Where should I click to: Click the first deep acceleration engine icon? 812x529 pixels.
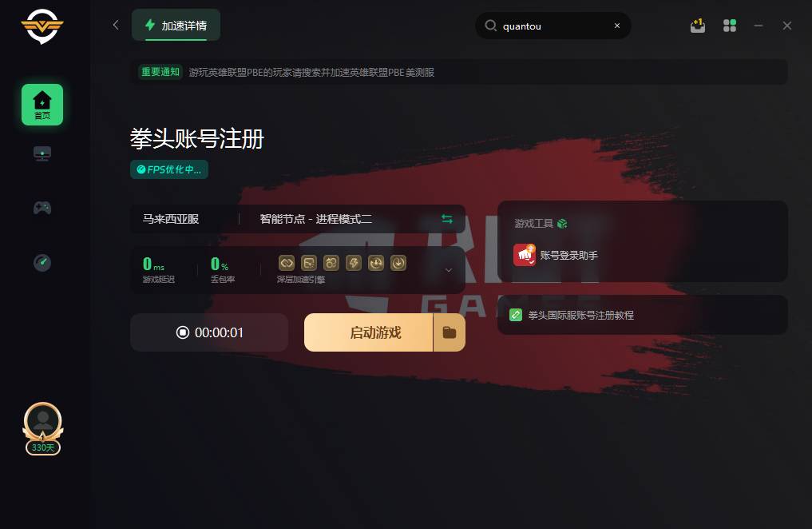(x=287, y=263)
